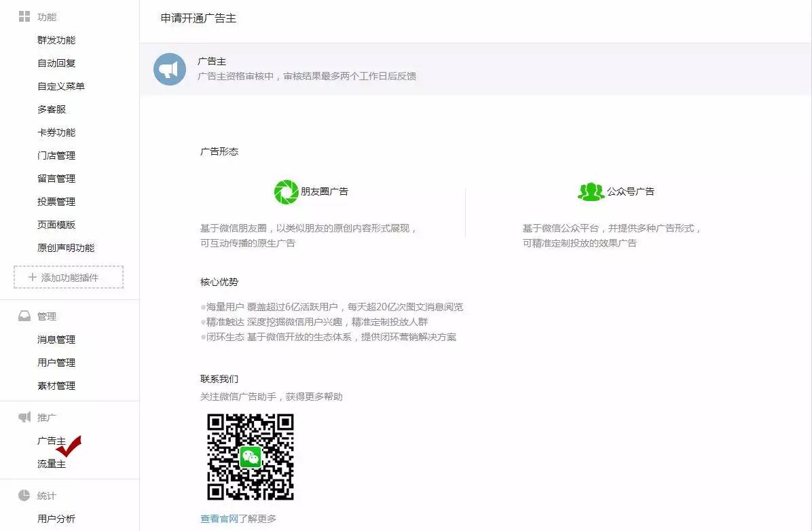The width and height of the screenshot is (812, 531).
Task: Click the 申请开通广告主 page heading
Action: click(198, 18)
